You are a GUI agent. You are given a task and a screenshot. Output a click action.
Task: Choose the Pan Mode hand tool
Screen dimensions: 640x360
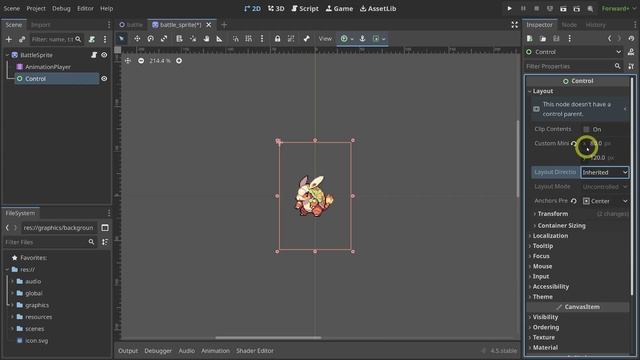point(207,39)
